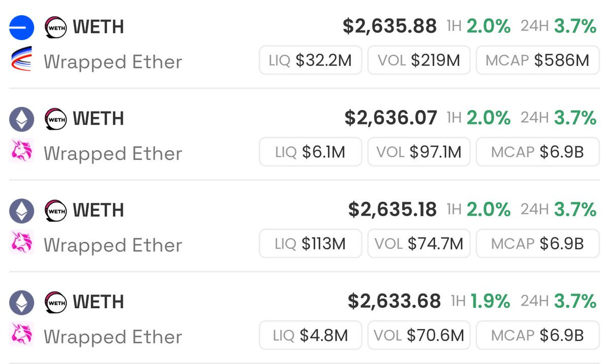Image resolution: width=609 pixels, height=364 pixels.
Task: Click the LIQ $32.2M badge
Action: (x=310, y=60)
